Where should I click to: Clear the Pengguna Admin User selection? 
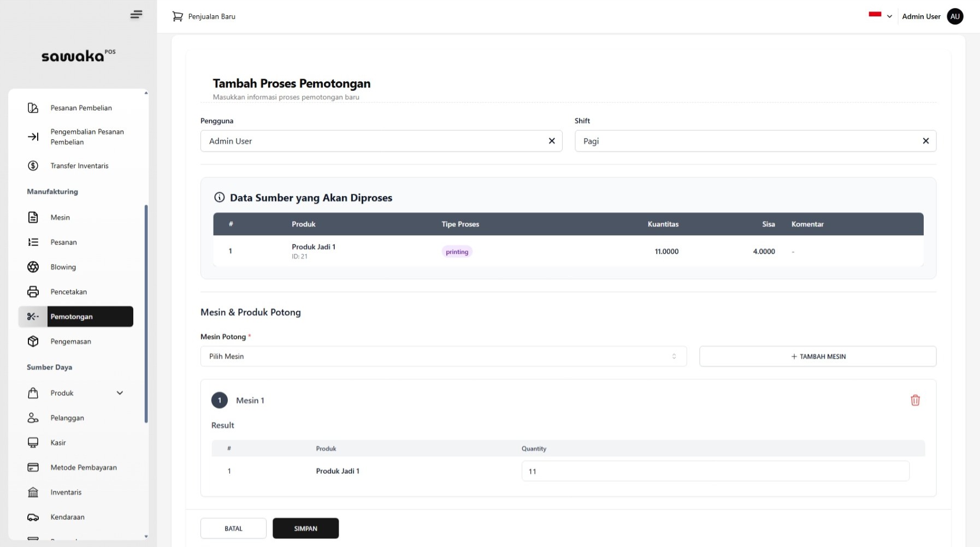(x=552, y=141)
